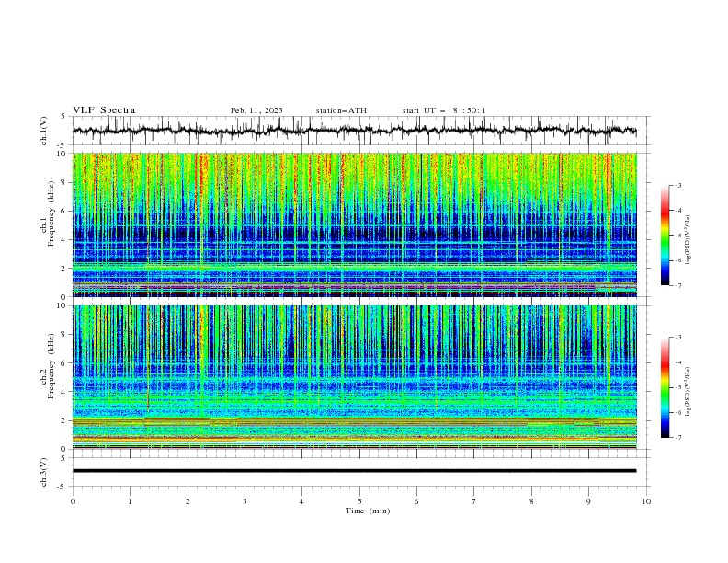This screenshot has width=728, height=563.
Task: Click the 'ch.3(V)' axis label
Action: 44,472
